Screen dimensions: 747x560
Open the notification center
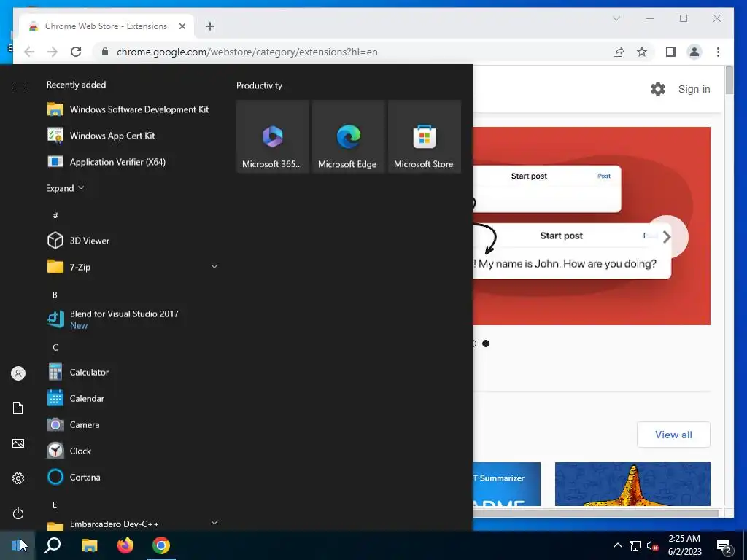724,546
